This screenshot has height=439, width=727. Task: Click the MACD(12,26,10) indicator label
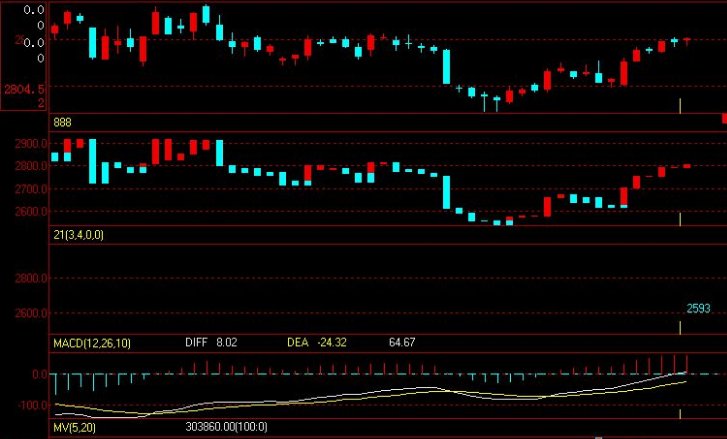click(x=91, y=342)
